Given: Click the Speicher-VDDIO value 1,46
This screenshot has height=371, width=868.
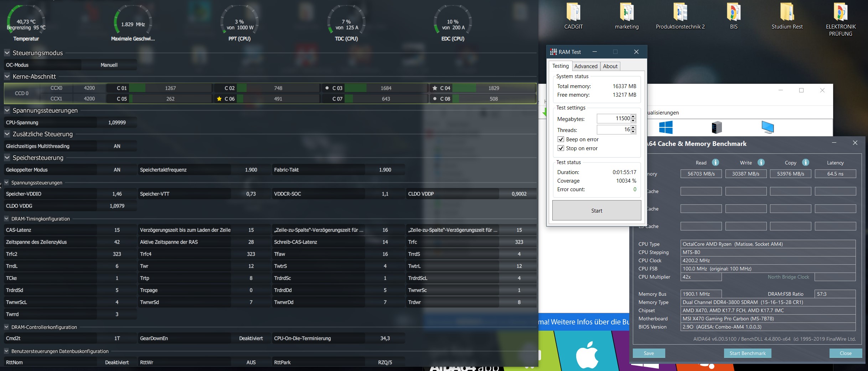Looking at the screenshot, I should 117,194.
